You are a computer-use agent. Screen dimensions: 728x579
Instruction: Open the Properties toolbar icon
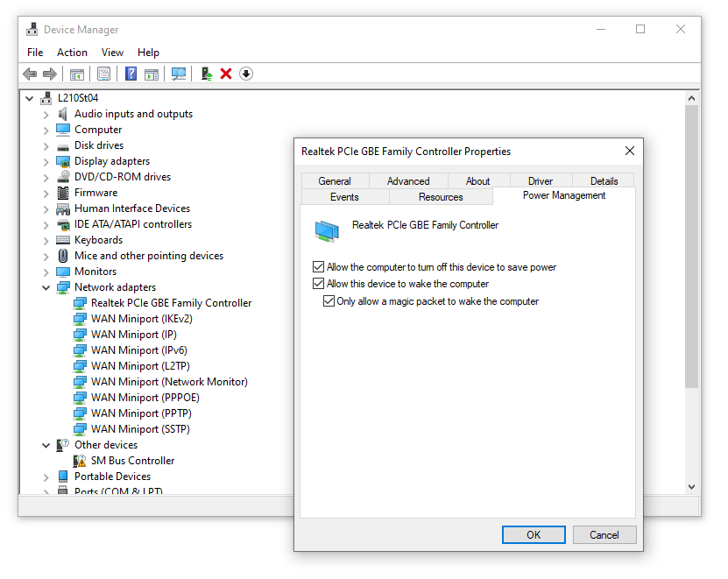tap(104, 74)
